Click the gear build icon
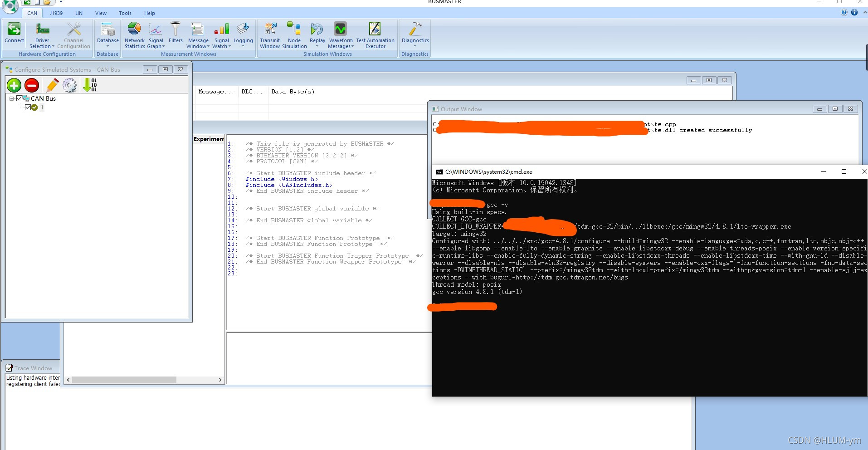This screenshot has height=450, width=868. pos(69,85)
